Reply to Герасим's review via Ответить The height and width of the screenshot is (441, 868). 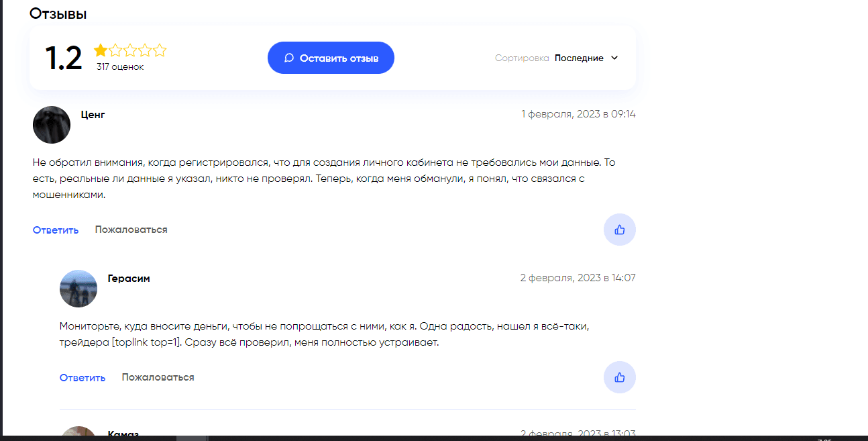[x=82, y=377]
